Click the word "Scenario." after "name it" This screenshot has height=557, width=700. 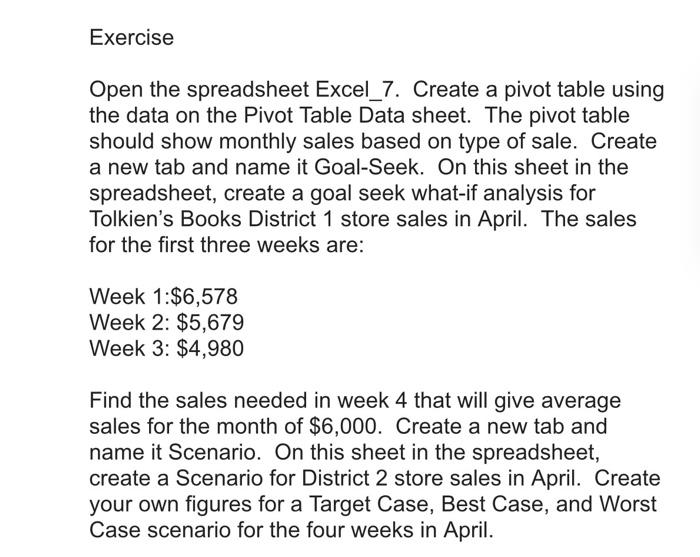(x=214, y=452)
